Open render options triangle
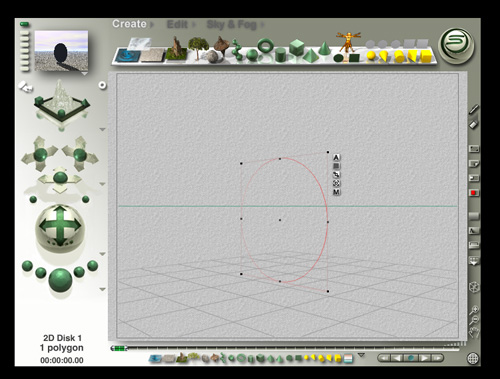 tap(103, 289)
